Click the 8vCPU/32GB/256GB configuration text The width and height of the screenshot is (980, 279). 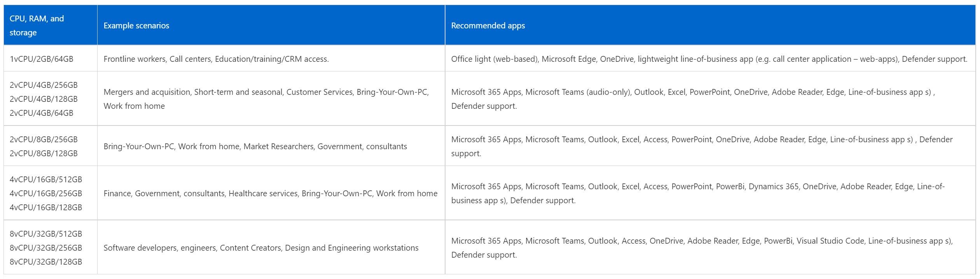pyautogui.click(x=46, y=248)
